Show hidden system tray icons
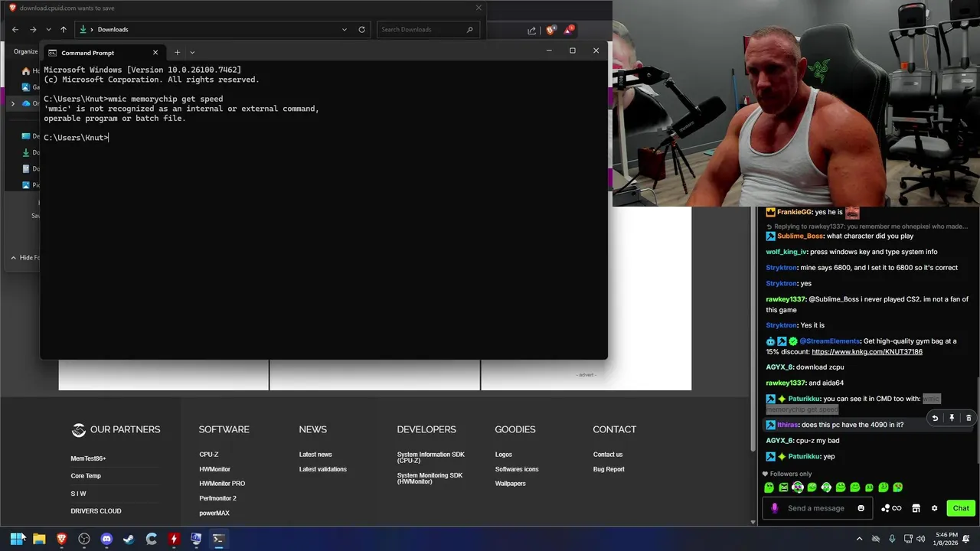980x551 pixels. pos(859,539)
